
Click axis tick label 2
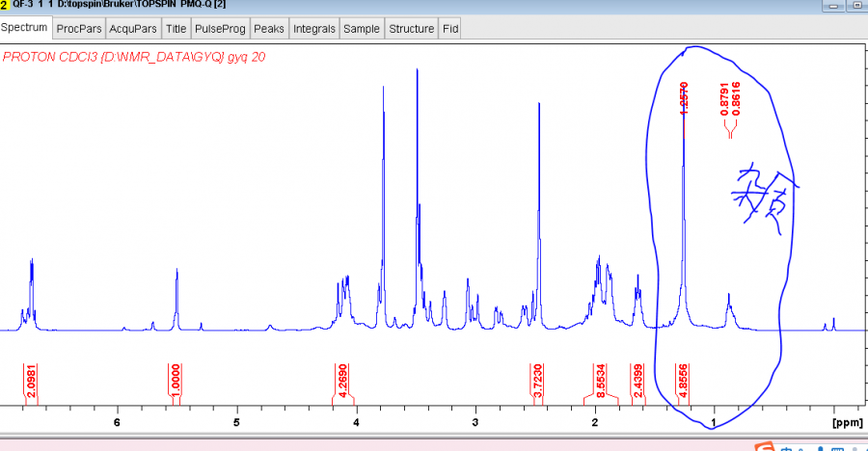point(595,423)
